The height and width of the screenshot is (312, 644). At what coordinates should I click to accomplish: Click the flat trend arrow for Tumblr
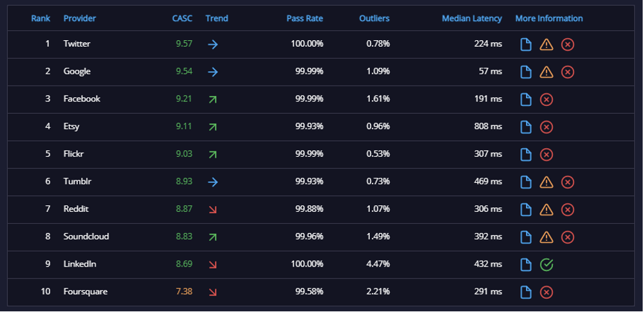click(213, 182)
